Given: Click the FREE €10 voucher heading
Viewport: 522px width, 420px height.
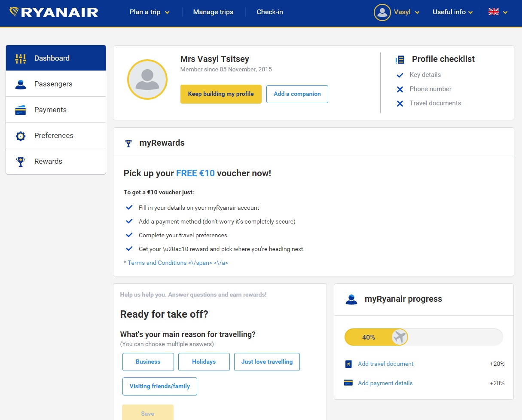Looking at the screenshot, I should tap(197, 174).
